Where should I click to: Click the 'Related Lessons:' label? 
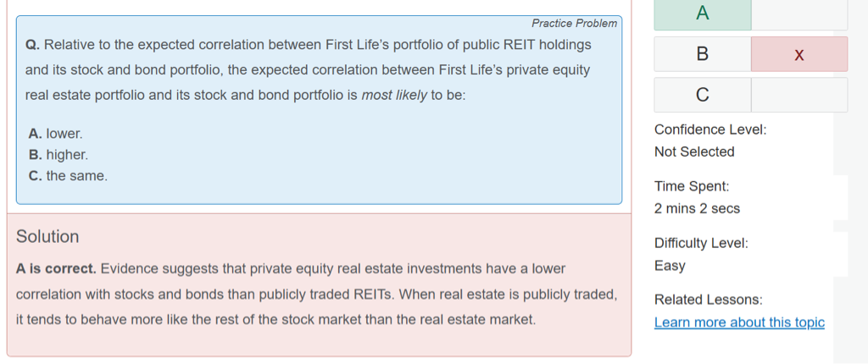coord(709,300)
